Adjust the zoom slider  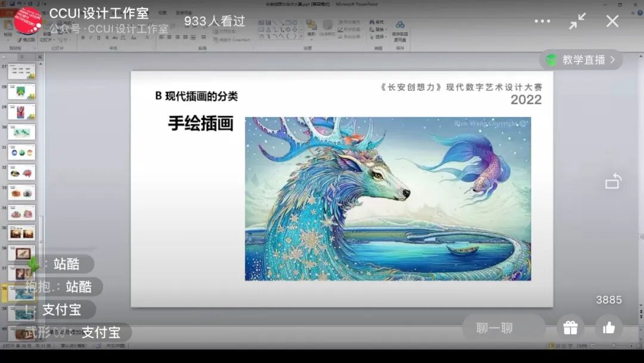614,346
